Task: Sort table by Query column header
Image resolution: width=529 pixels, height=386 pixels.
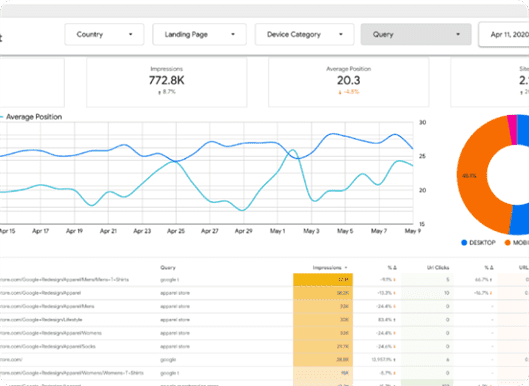Action: point(168,268)
